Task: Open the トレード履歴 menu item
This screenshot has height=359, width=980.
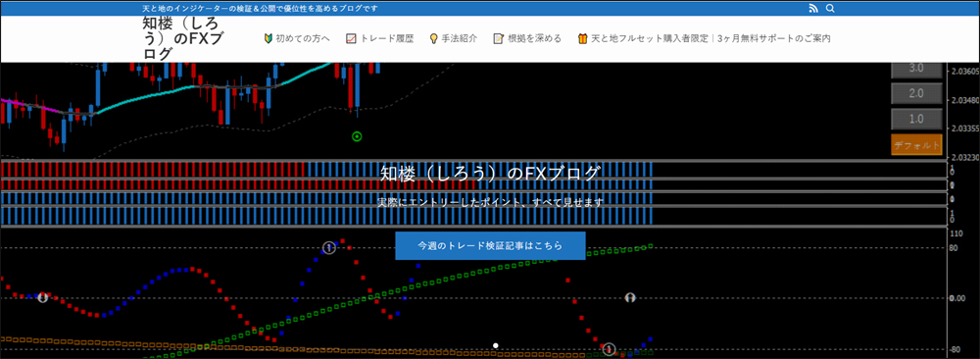Action: [386, 38]
